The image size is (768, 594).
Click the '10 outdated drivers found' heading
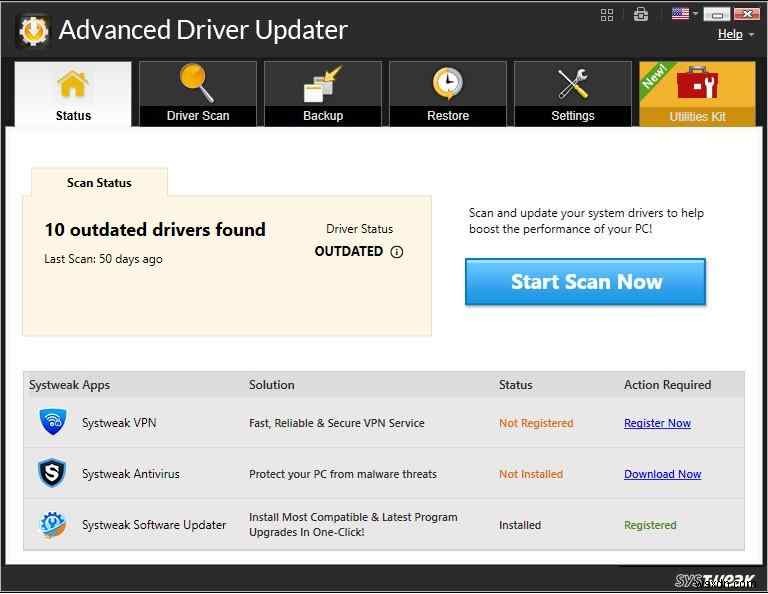click(x=155, y=230)
